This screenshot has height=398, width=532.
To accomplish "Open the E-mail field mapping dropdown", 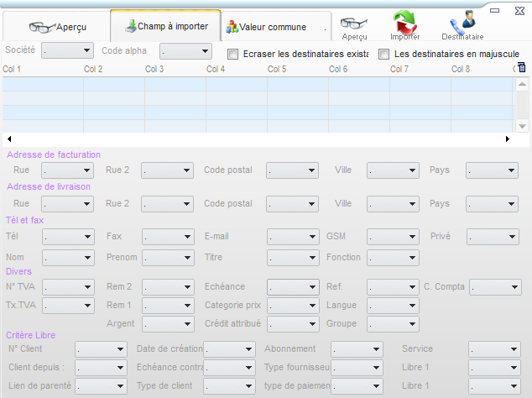I will pyautogui.click(x=292, y=238).
